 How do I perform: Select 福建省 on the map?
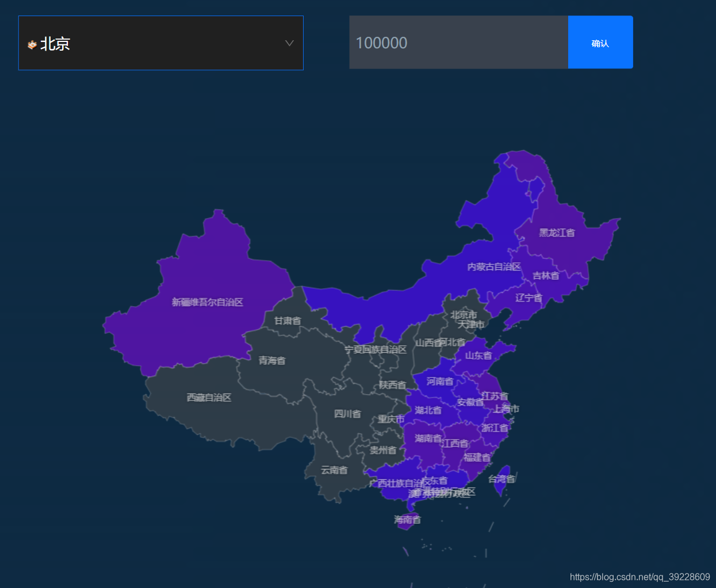point(477,457)
